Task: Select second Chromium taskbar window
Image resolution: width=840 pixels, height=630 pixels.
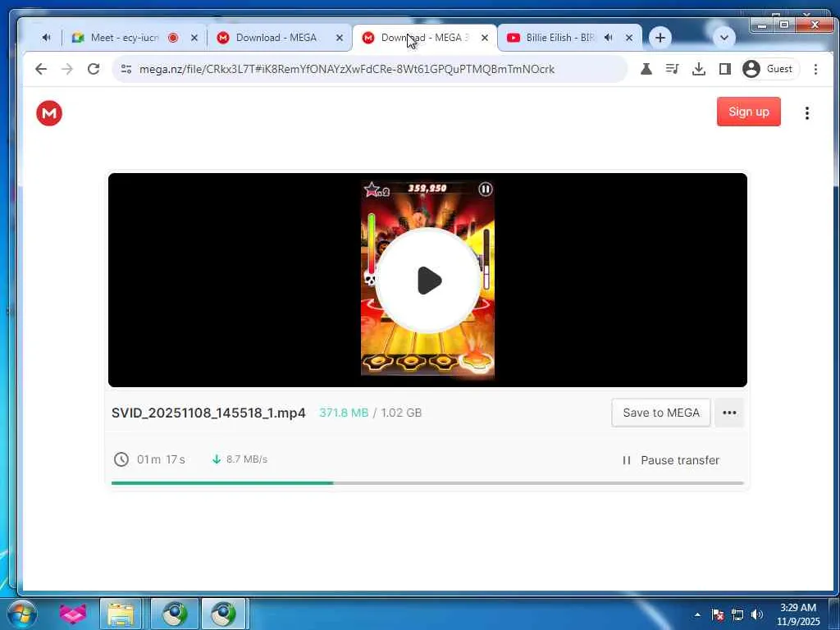Action: click(223, 614)
